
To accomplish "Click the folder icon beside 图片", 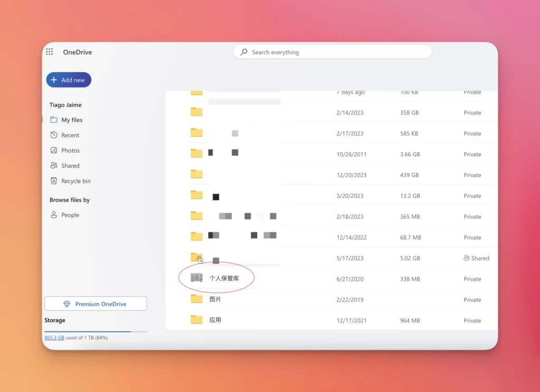I will tap(197, 299).
